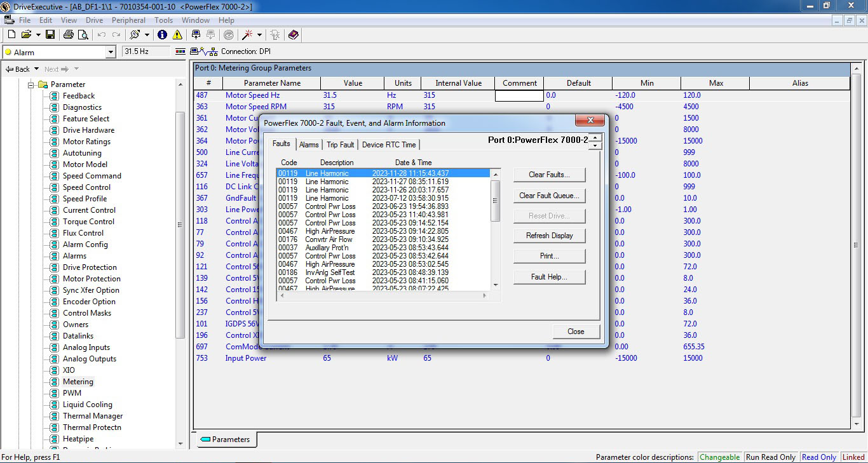Open the Alarm status dropdown
Image resolution: width=868 pixels, height=463 pixels.
[x=111, y=52]
